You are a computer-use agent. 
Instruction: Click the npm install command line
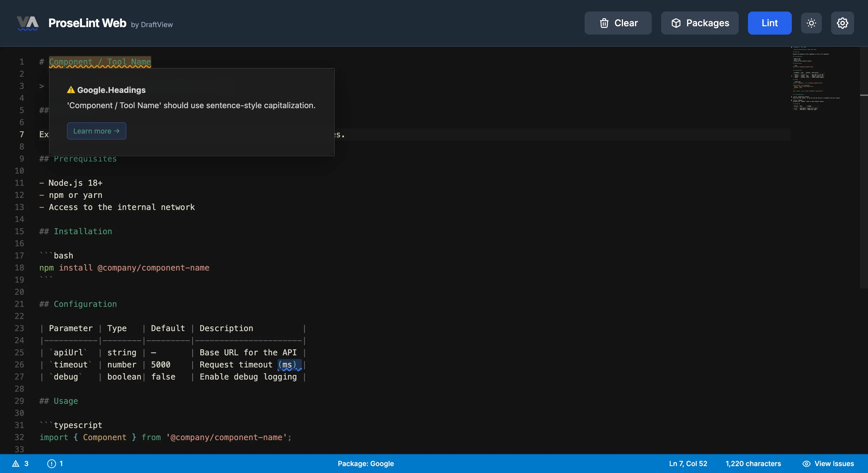click(124, 268)
